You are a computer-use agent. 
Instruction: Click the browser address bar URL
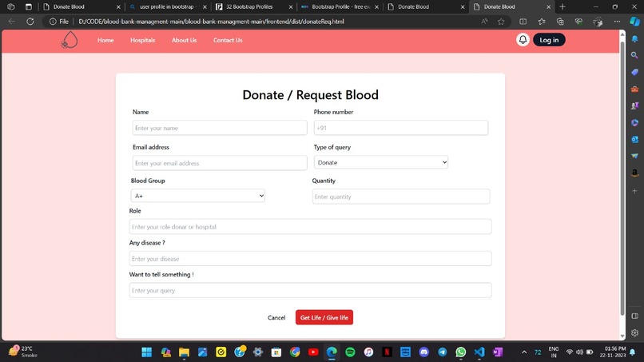pos(211,22)
